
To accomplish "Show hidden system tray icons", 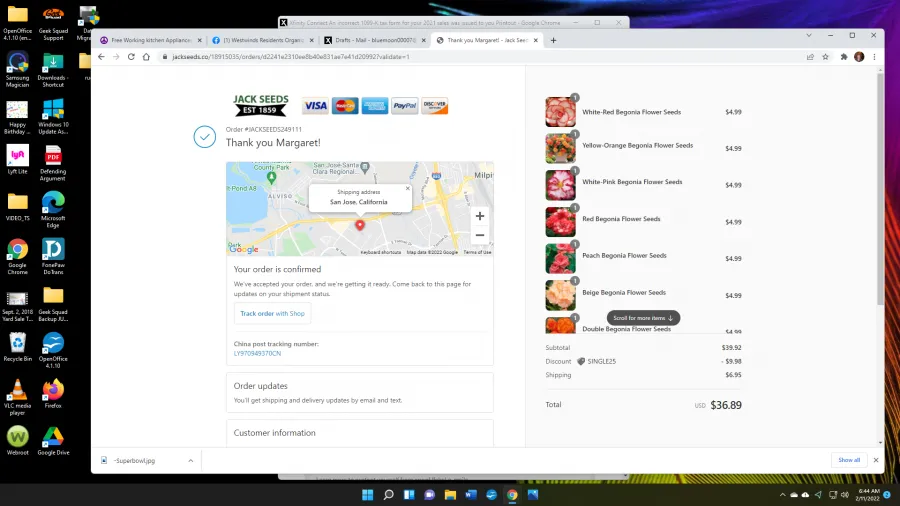I will point(782,495).
